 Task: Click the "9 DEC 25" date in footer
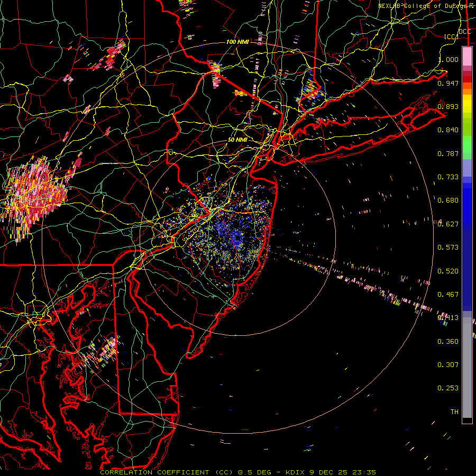(x=329, y=472)
